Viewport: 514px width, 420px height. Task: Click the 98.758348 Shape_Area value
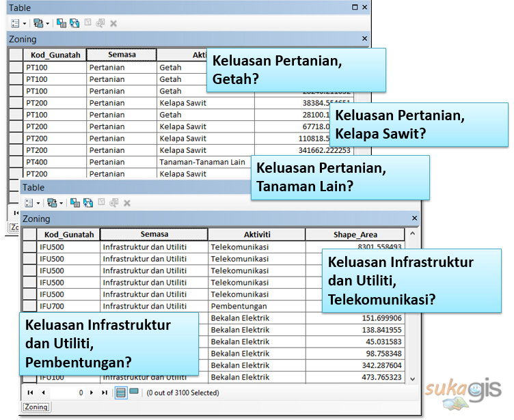coord(383,354)
